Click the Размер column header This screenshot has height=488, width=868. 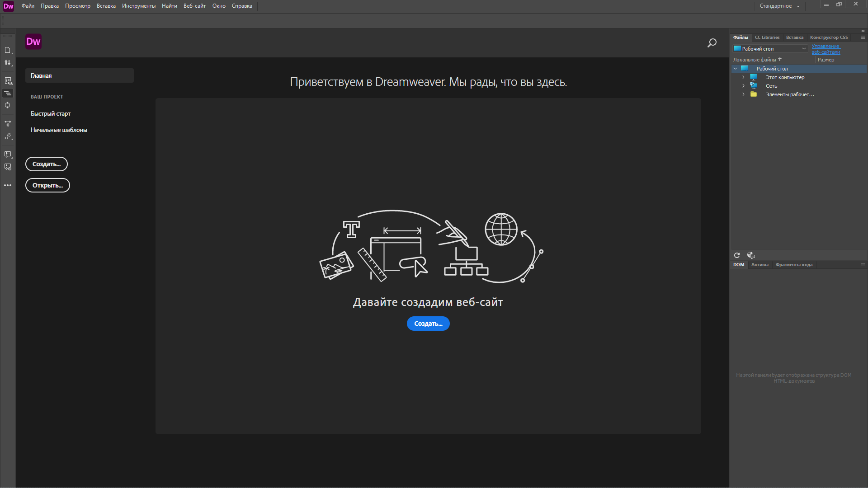(826, 60)
